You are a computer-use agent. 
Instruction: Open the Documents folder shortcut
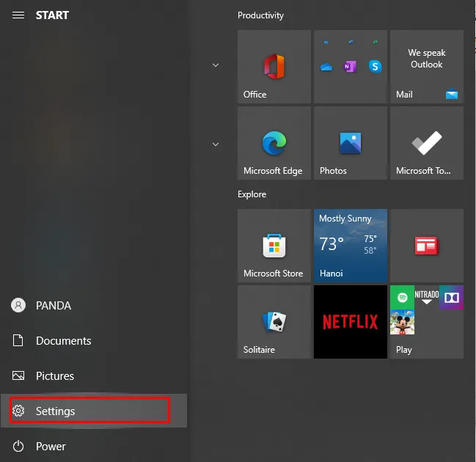pyautogui.click(x=93, y=340)
